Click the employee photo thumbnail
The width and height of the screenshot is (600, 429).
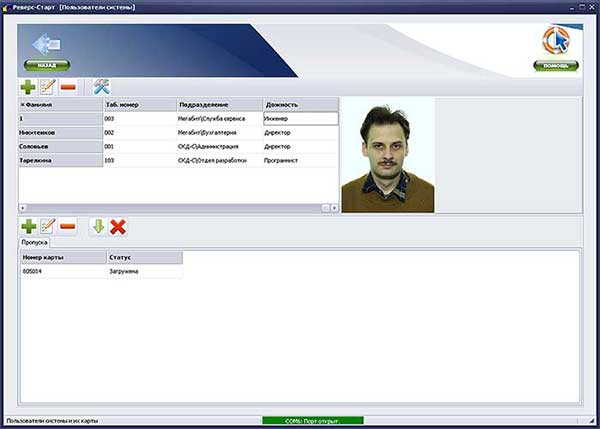388,155
